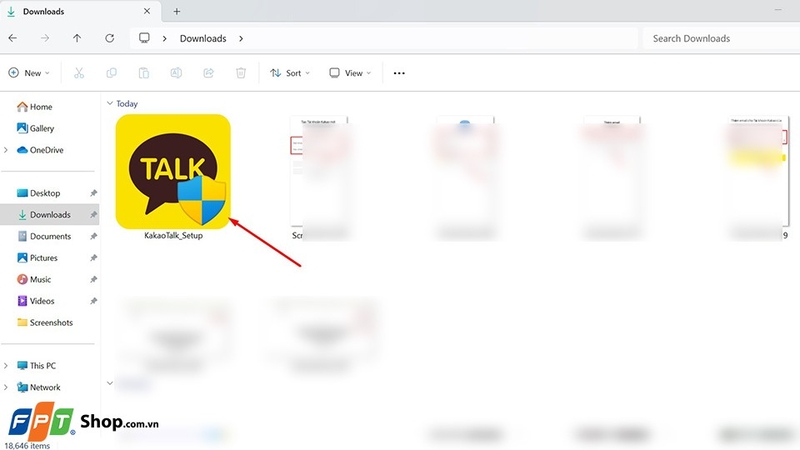Collapse the second date group chevron
The height and width of the screenshot is (450, 800).
pos(110,383)
